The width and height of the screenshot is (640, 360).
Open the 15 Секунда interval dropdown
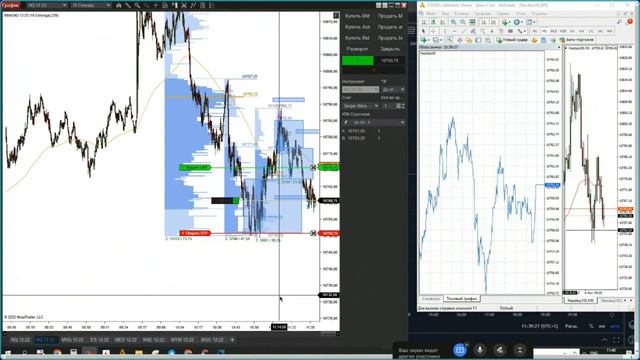coord(91,5)
